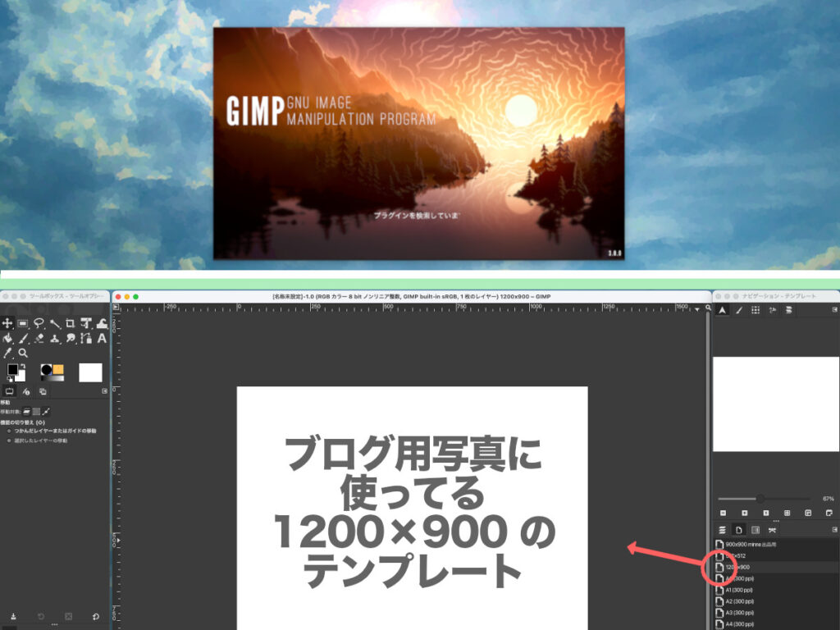The image size is (840, 630).
Task: Switch to Patterns tab in right dock
Action: pos(756,310)
